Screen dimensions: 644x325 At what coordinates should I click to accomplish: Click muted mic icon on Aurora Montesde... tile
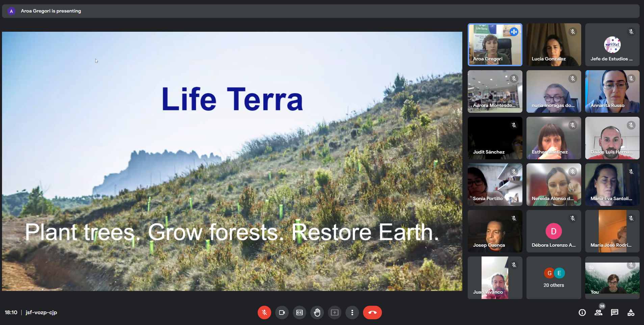click(x=514, y=79)
